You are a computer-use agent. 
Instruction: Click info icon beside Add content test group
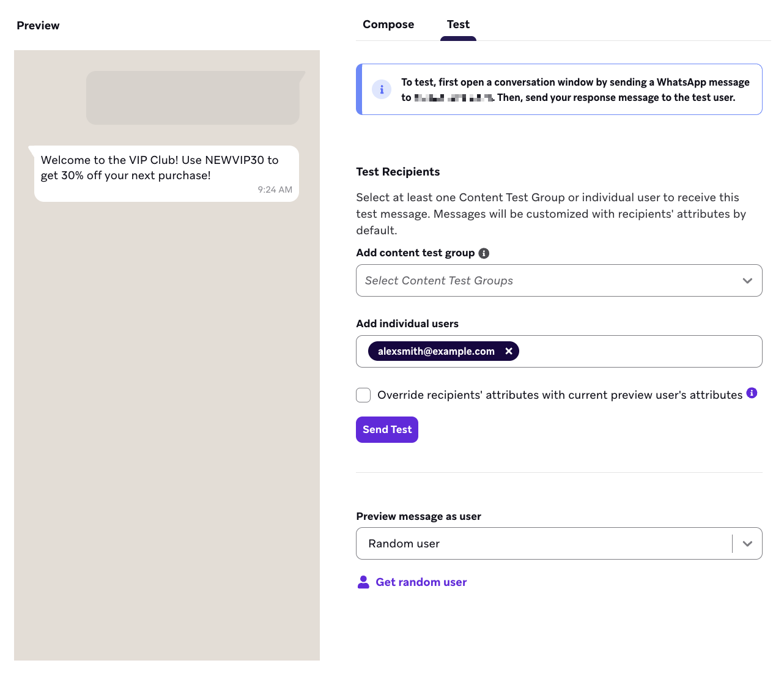pos(484,253)
